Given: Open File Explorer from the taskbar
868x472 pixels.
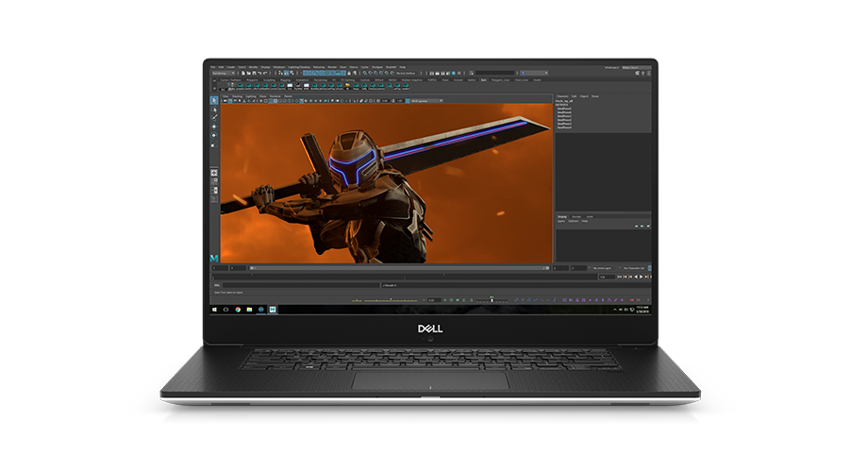Looking at the screenshot, I should pyautogui.click(x=249, y=310).
